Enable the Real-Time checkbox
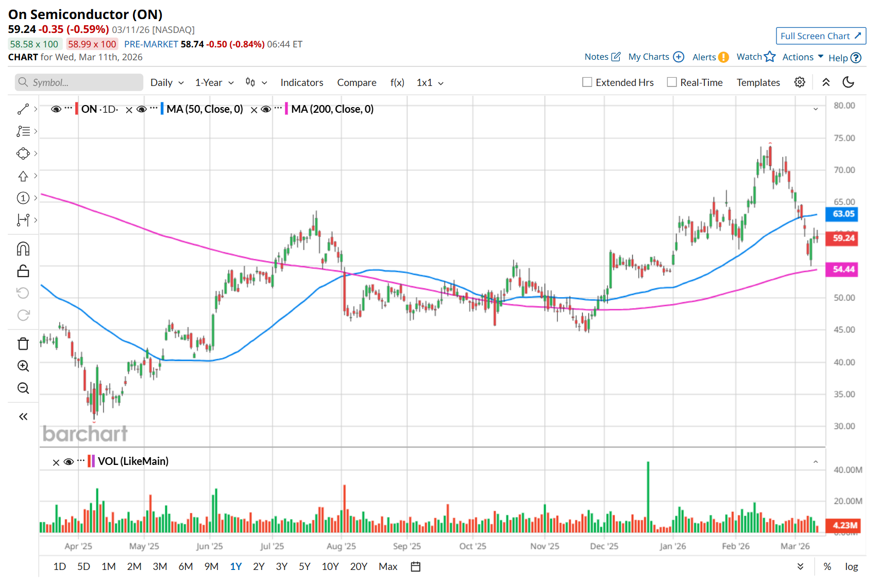Viewport: 880px width, 588px height. tap(672, 82)
